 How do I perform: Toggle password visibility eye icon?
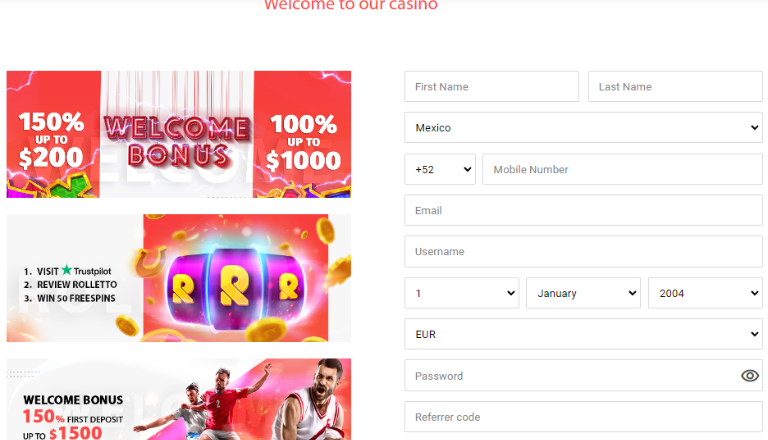tap(749, 376)
